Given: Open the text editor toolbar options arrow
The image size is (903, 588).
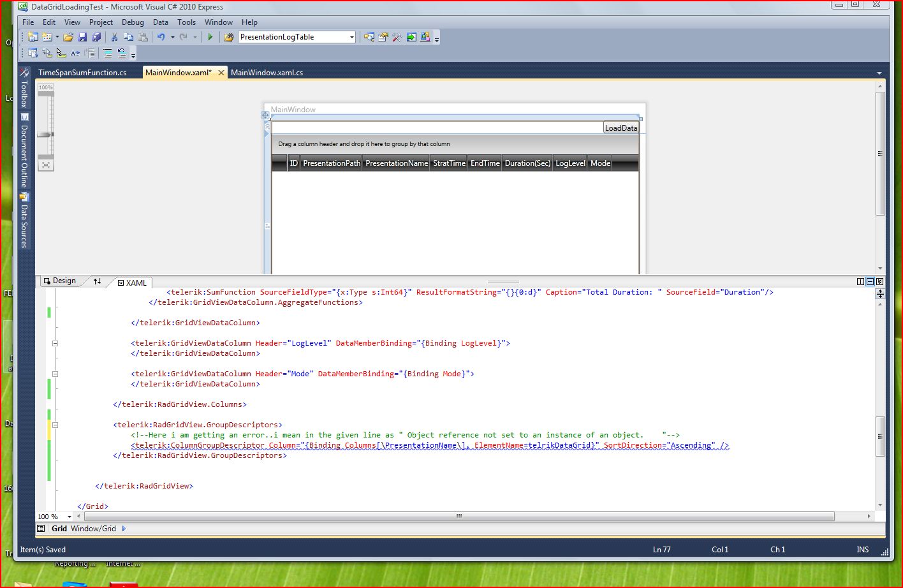Looking at the screenshot, I should pyautogui.click(x=133, y=55).
